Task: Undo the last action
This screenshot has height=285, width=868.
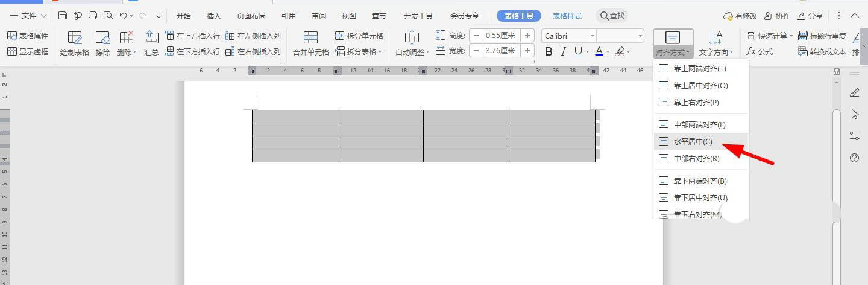Action: click(123, 16)
